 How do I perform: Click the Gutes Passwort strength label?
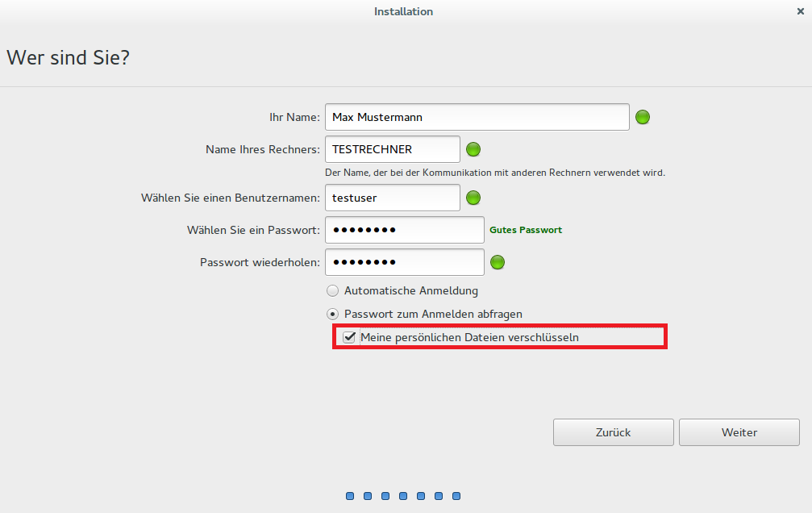pyautogui.click(x=526, y=230)
